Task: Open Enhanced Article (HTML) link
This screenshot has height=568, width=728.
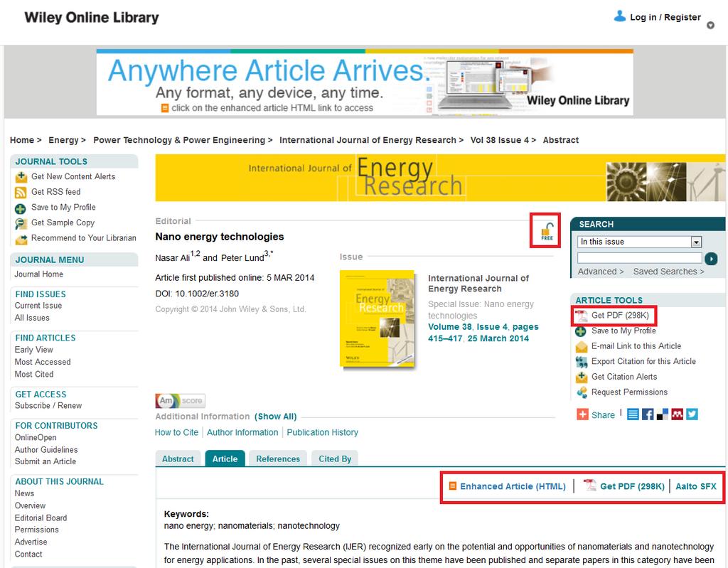Action: click(x=513, y=486)
